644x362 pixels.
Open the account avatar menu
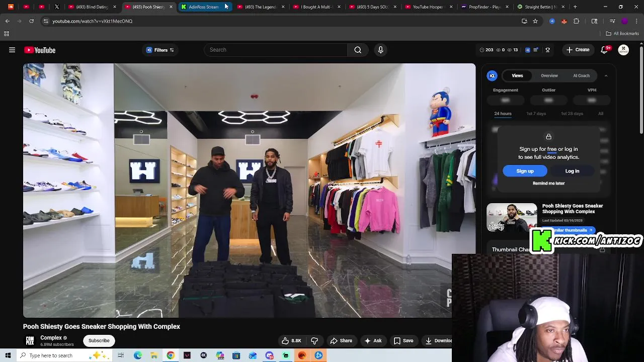(x=623, y=50)
